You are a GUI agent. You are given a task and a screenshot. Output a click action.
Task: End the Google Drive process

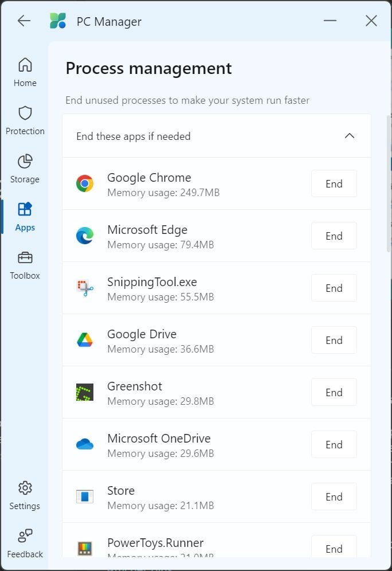point(334,340)
